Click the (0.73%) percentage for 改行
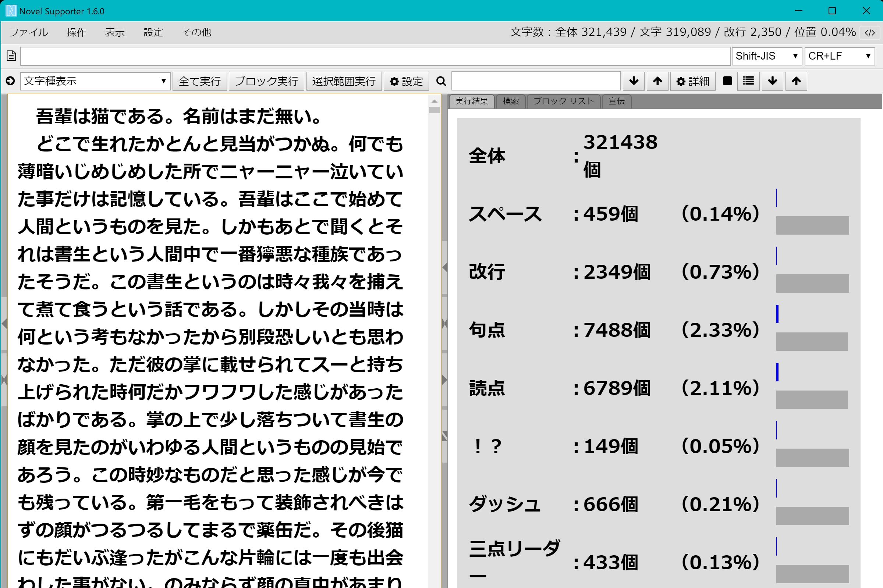Image resolution: width=883 pixels, height=588 pixels. click(720, 272)
